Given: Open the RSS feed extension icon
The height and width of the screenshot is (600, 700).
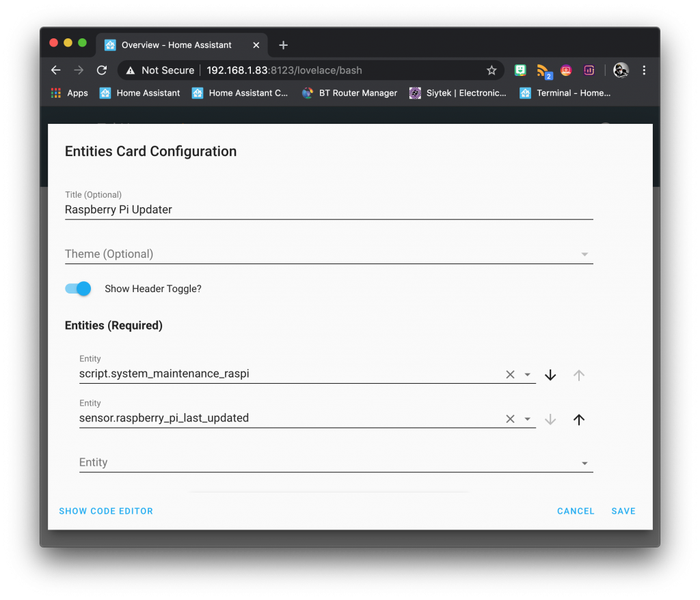Looking at the screenshot, I should 543,70.
